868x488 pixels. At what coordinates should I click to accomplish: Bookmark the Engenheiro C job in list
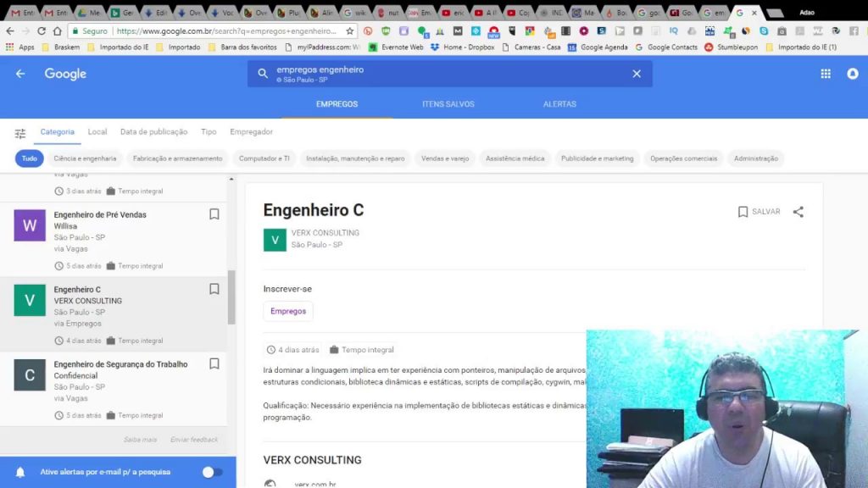pos(214,289)
